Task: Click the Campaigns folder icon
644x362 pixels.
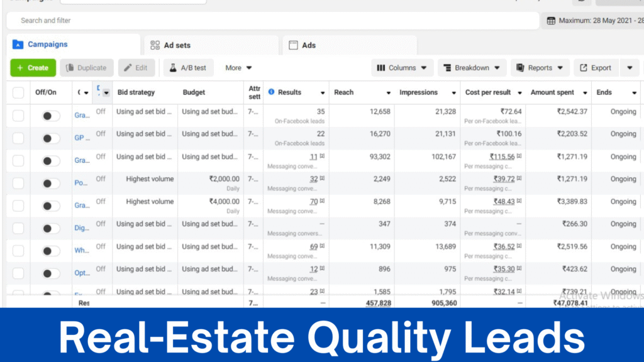Action: point(18,45)
